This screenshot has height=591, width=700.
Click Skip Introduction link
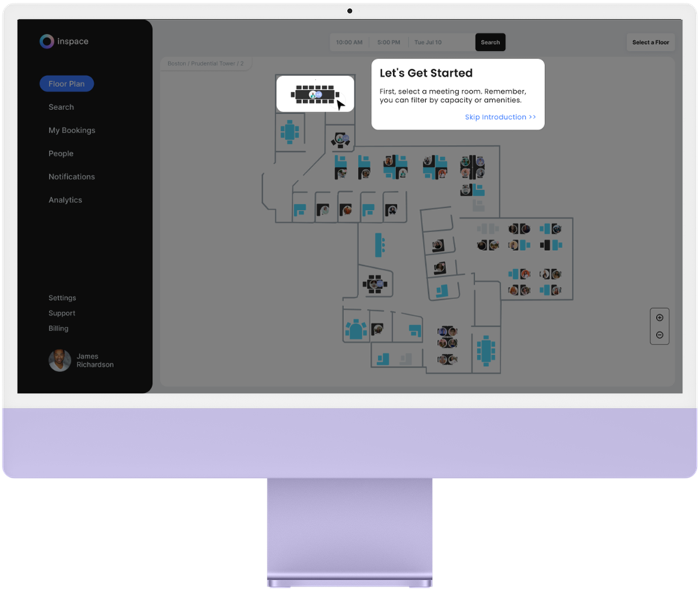tap(500, 117)
